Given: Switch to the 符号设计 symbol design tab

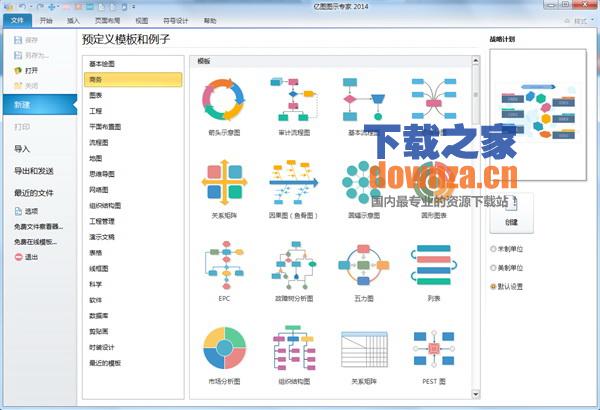Looking at the screenshot, I should pyautogui.click(x=176, y=20).
